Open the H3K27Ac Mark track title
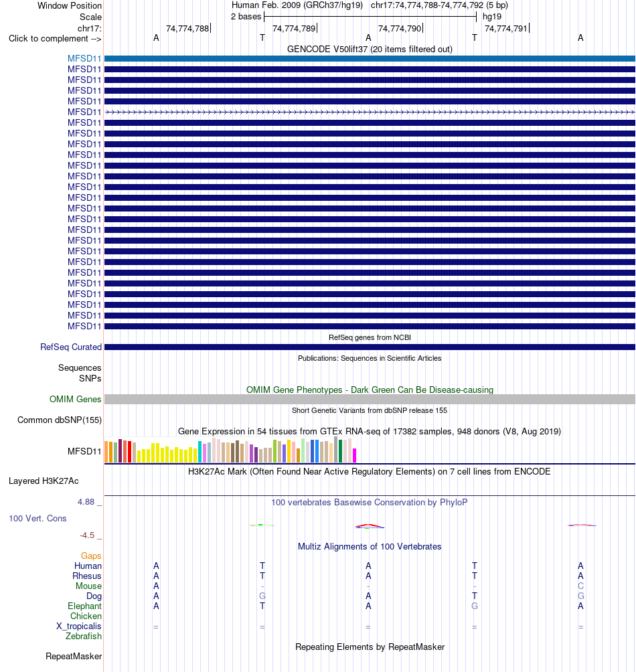 click(x=370, y=471)
